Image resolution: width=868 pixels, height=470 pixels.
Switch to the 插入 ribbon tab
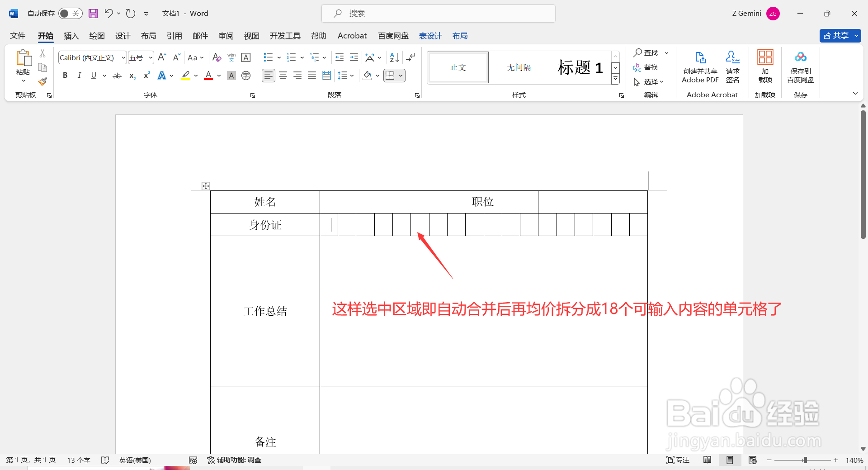coord(71,36)
